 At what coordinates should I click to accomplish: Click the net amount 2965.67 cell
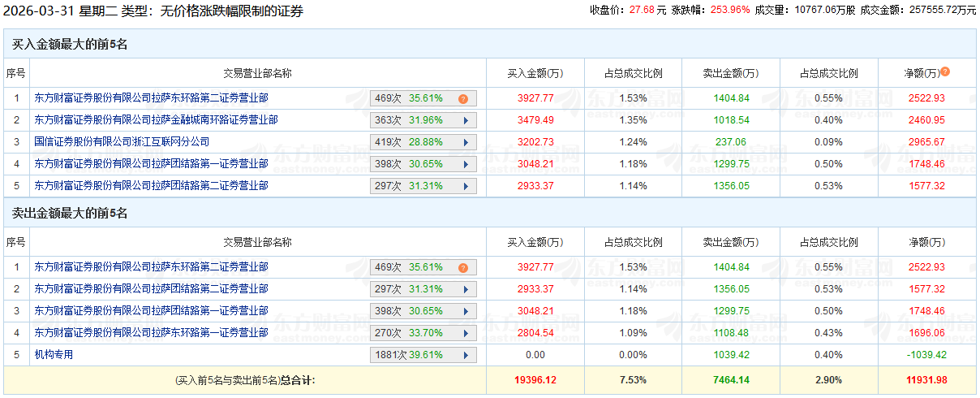pos(926,142)
